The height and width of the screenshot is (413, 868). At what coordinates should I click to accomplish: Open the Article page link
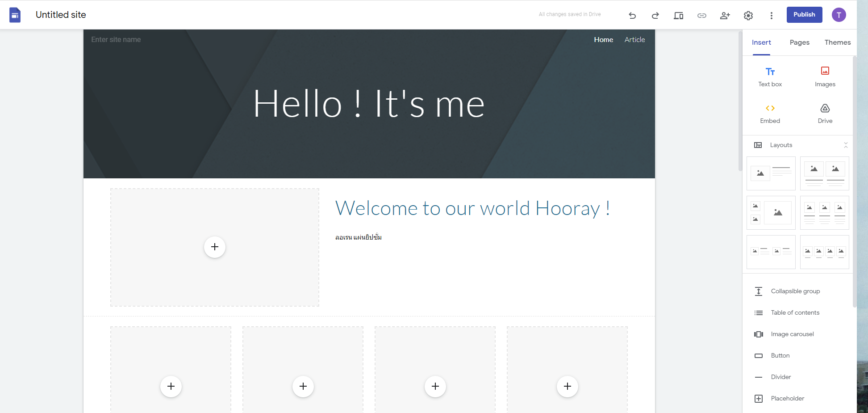634,40
